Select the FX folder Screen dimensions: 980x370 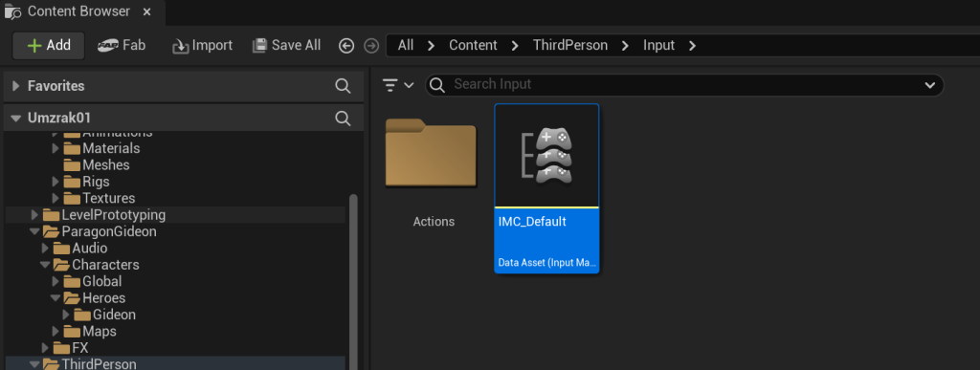click(x=72, y=348)
